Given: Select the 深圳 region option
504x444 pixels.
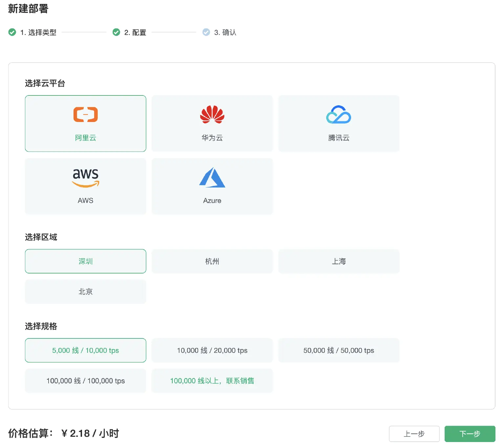Looking at the screenshot, I should click(x=86, y=261).
